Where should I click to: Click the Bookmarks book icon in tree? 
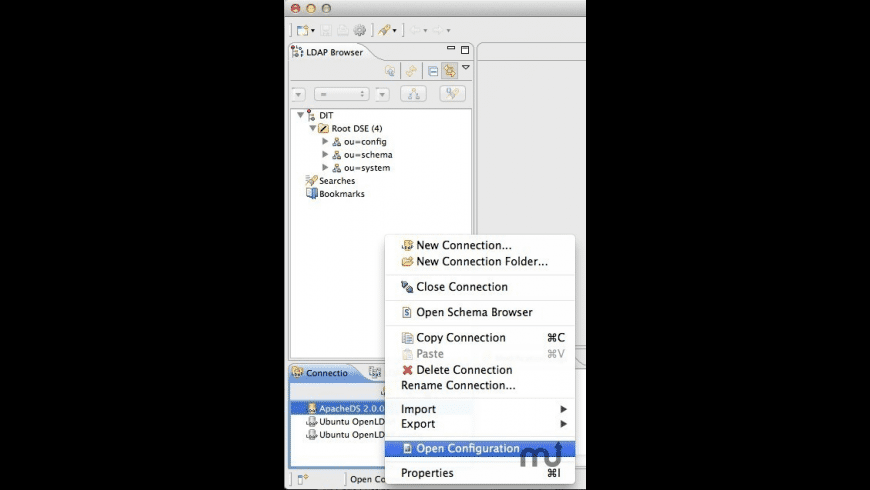[x=312, y=194]
